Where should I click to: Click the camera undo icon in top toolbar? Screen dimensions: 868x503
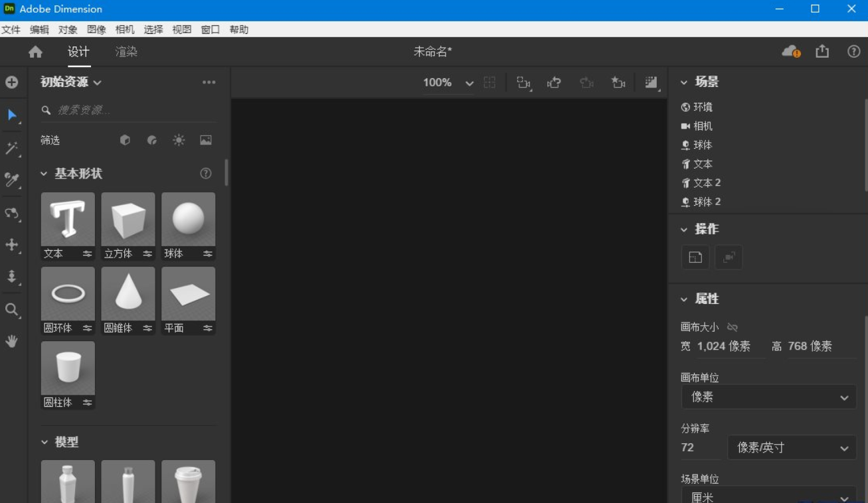pos(555,82)
